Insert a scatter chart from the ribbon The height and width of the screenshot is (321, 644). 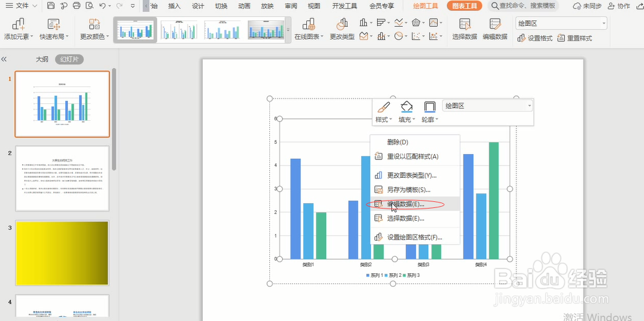[416, 36]
